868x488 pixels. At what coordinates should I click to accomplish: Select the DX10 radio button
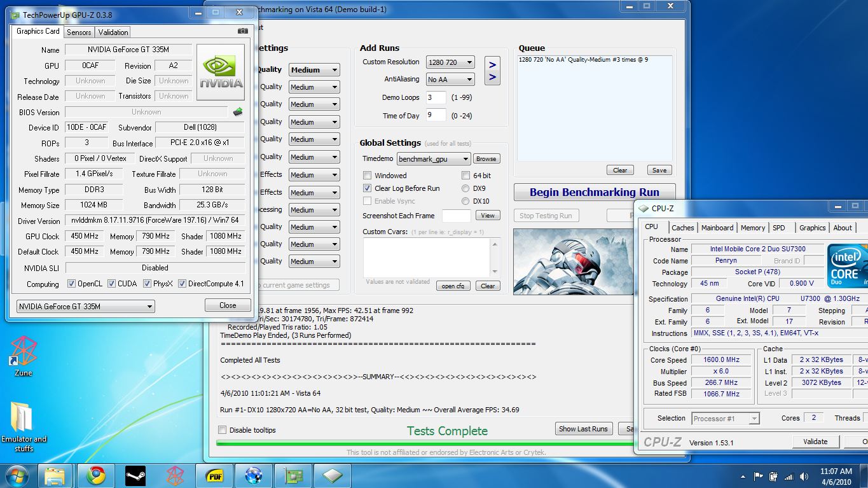coord(465,201)
